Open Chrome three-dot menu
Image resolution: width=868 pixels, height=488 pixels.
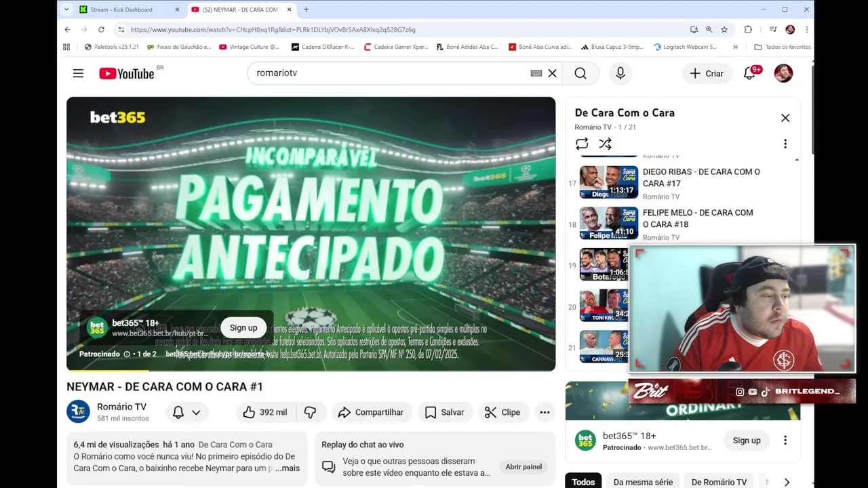807,30
